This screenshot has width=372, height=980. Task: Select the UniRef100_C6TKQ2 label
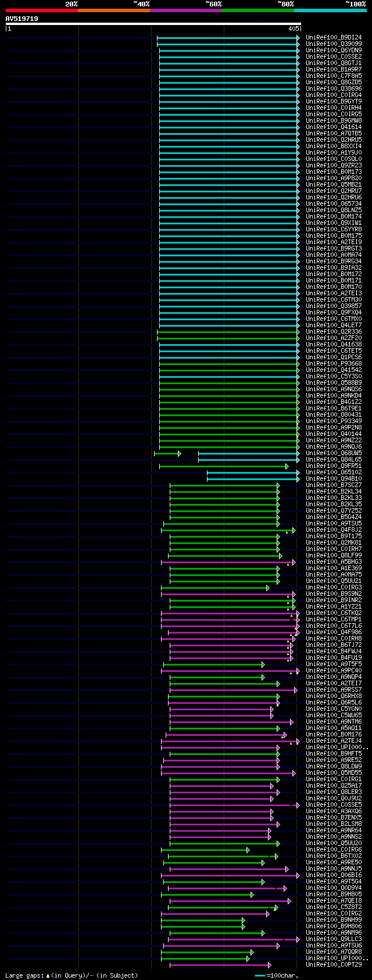point(334,613)
